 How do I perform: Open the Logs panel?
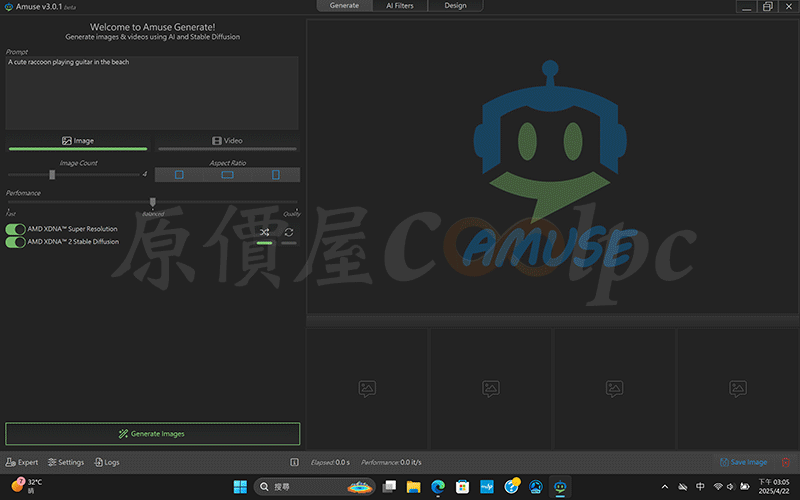coord(107,462)
